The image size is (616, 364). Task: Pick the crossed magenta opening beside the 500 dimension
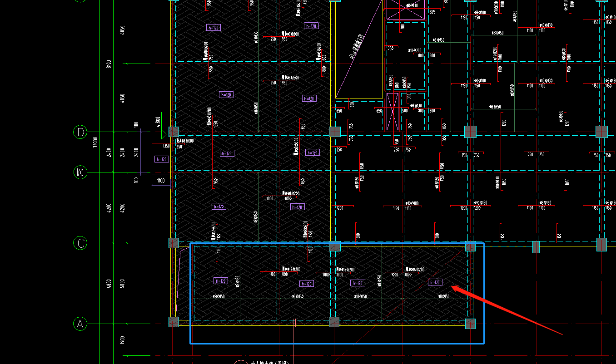pos(392,112)
